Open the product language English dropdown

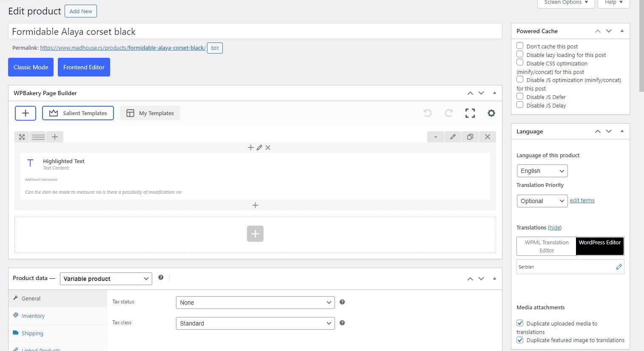(x=542, y=171)
